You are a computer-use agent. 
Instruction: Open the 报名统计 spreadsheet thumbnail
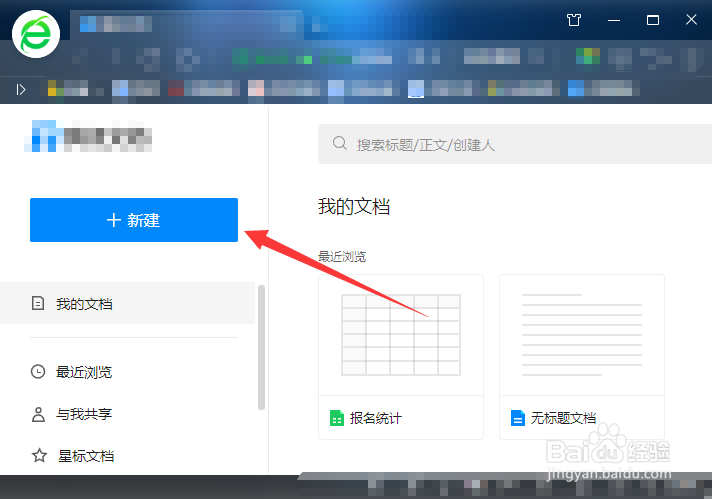[401, 335]
